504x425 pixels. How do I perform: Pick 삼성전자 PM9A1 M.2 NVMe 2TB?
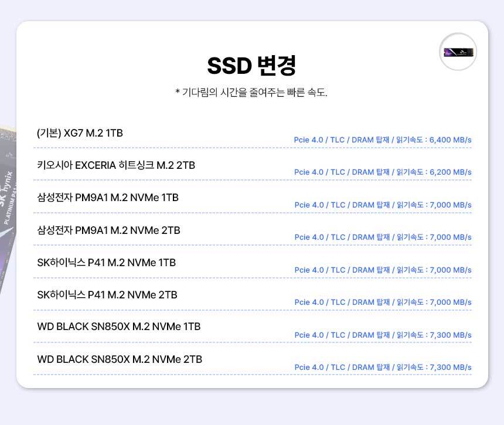108,230
